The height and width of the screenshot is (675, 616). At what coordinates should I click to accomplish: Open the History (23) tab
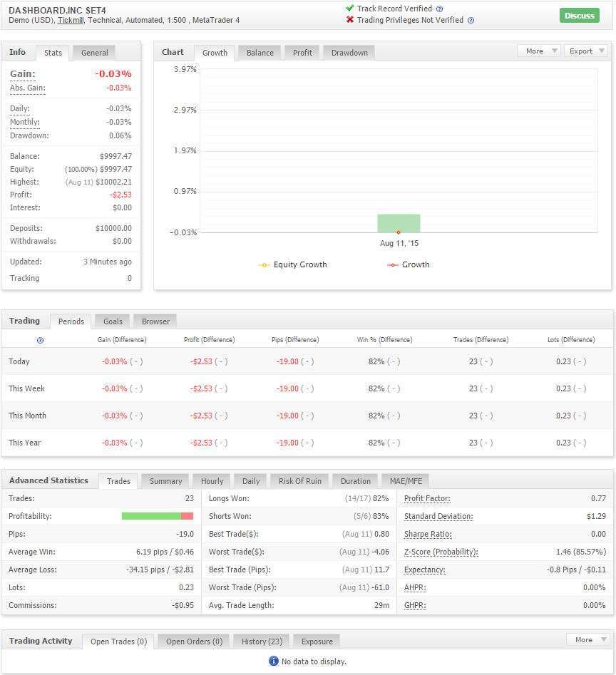pyautogui.click(x=262, y=641)
